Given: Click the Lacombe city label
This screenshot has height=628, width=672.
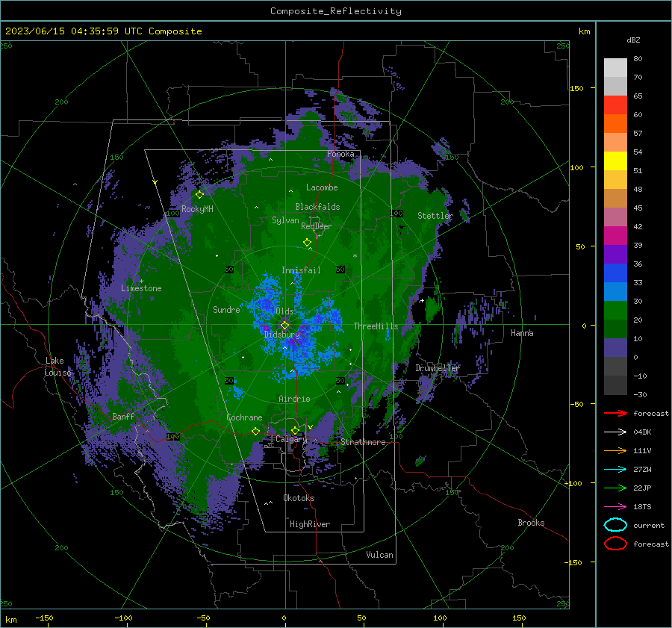Looking at the screenshot, I should (x=322, y=187).
